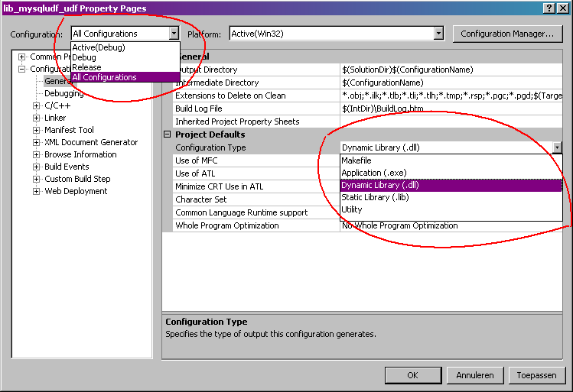The height and width of the screenshot is (392, 573).
Task: Open the Platform dropdown arrow
Action: pyautogui.click(x=438, y=34)
